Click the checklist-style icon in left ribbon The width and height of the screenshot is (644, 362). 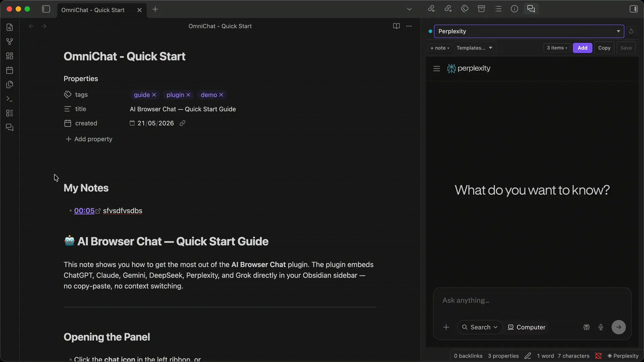click(10, 113)
